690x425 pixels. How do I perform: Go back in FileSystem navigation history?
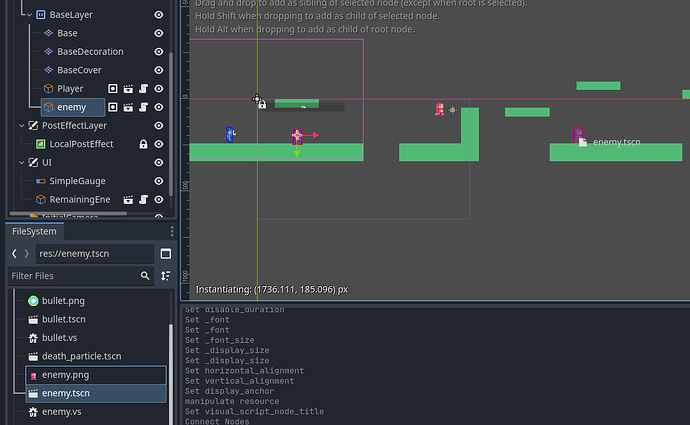pyautogui.click(x=15, y=254)
